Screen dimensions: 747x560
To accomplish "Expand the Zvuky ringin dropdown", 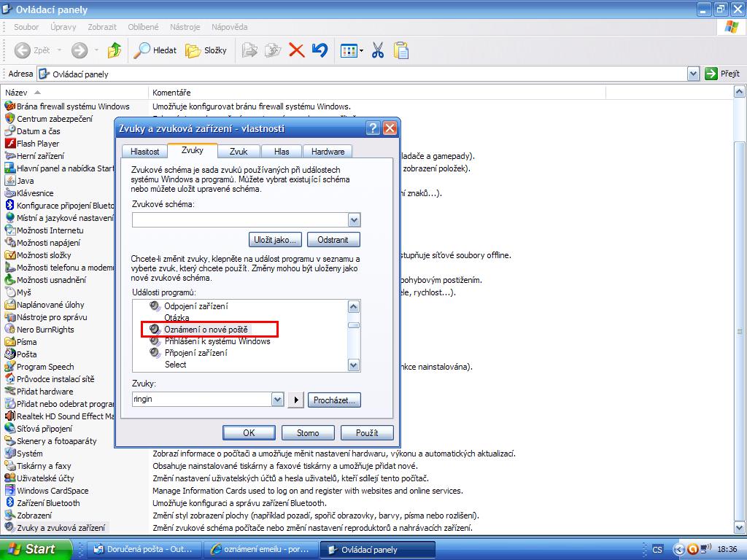I will tap(278, 400).
